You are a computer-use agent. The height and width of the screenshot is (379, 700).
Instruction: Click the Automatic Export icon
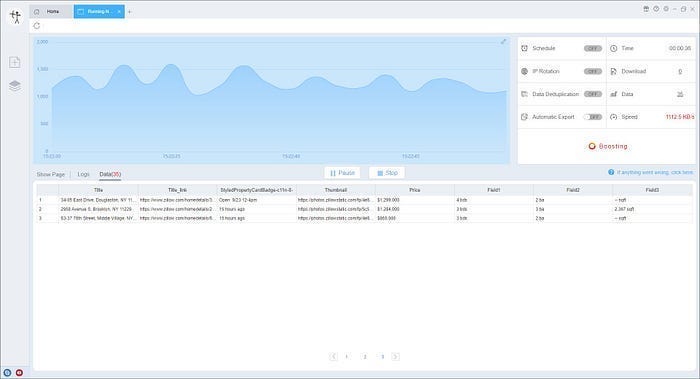pos(525,117)
